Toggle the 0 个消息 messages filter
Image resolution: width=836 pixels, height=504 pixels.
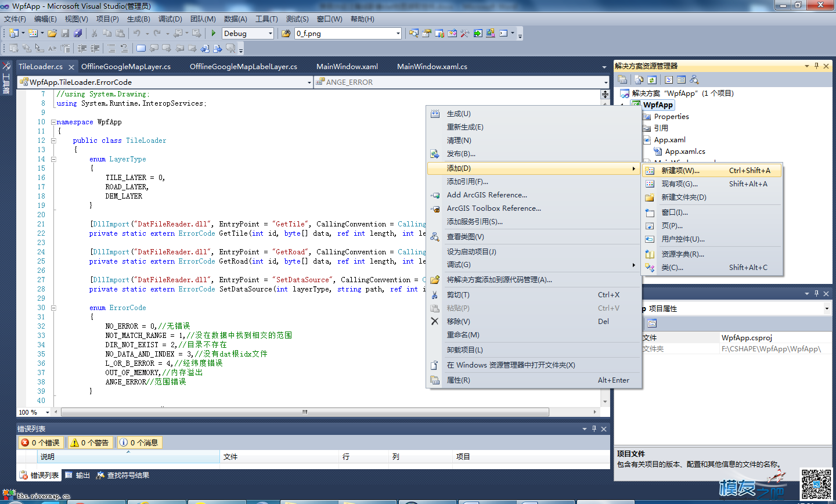139,442
